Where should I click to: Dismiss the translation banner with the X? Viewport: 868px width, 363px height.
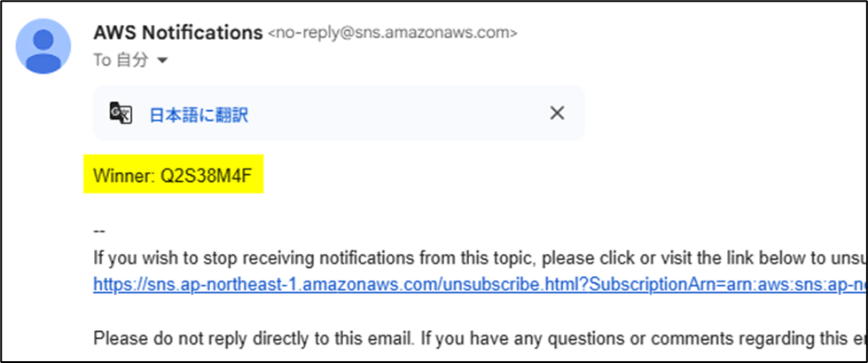557,113
